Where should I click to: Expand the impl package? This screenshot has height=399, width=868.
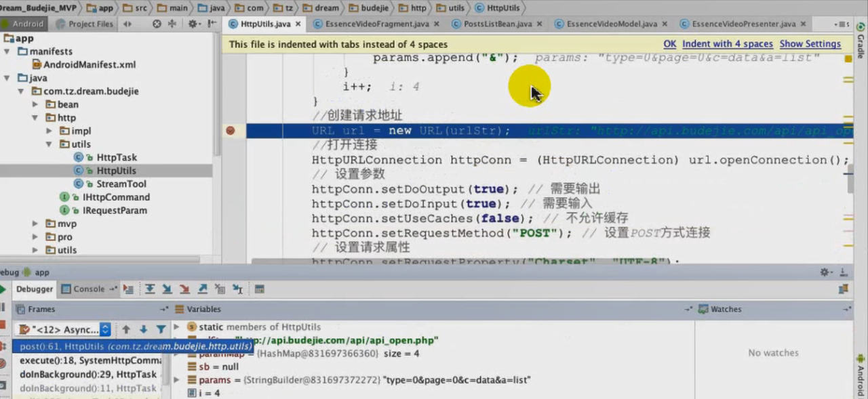click(x=49, y=131)
